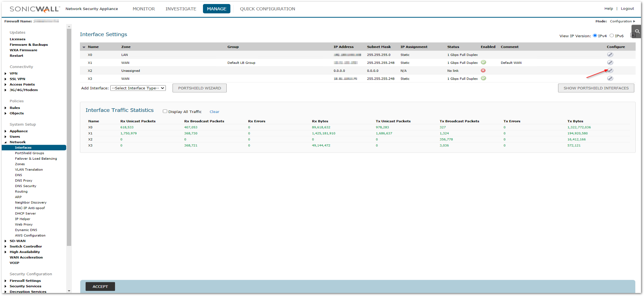Image resolution: width=644 pixels, height=296 pixels.
Task: Edit the X1 WAN interface configuration
Action: (x=610, y=63)
